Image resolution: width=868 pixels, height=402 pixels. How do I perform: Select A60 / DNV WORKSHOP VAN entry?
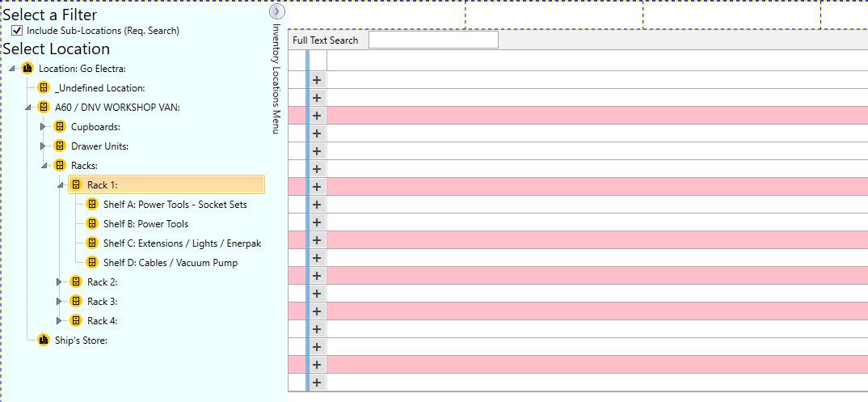pos(117,108)
